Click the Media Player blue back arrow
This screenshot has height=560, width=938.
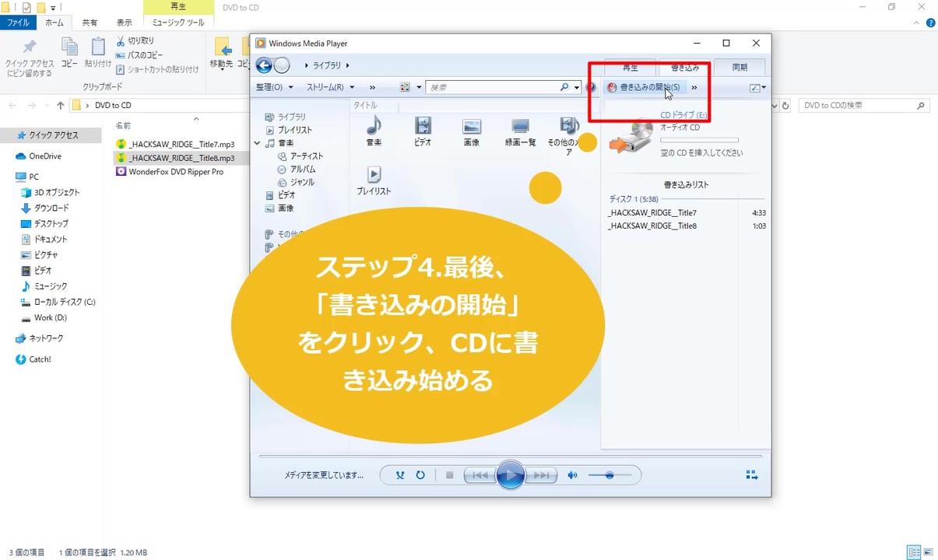point(264,65)
